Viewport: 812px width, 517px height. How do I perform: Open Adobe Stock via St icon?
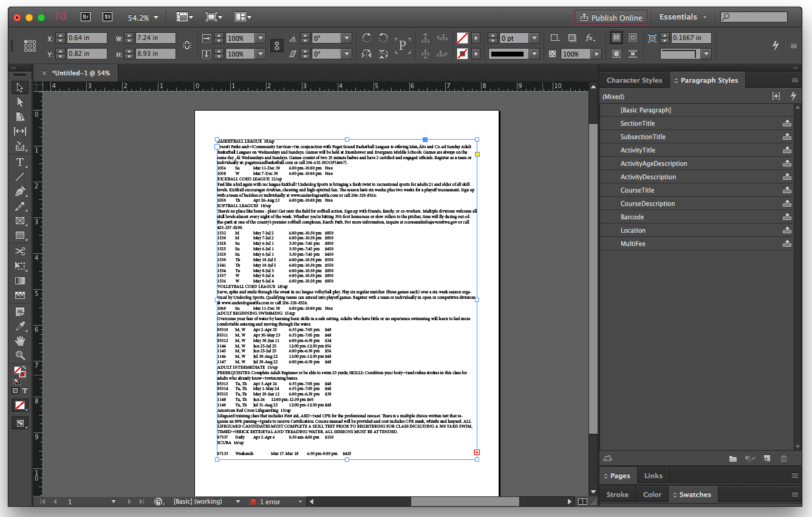click(x=107, y=17)
